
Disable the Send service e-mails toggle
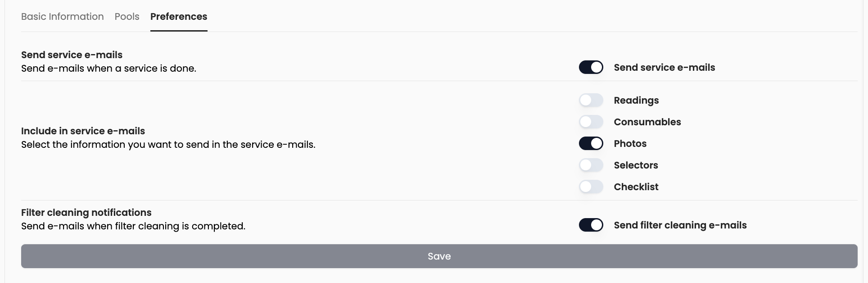click(x=591, y=67)
